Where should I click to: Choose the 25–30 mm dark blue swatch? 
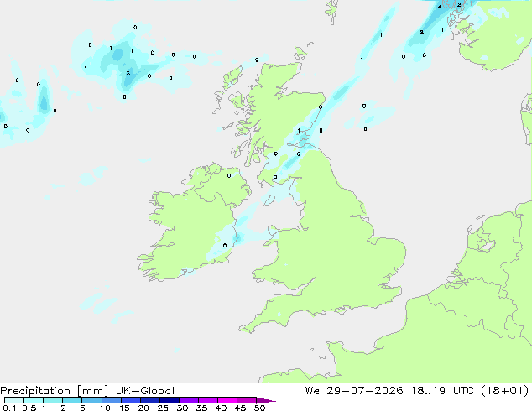tap(169, 400)
